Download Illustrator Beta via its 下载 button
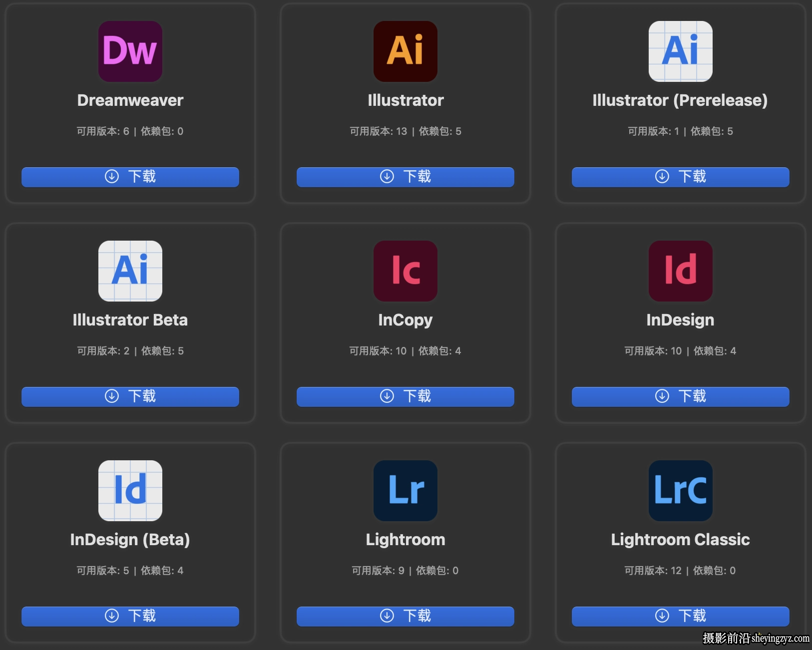The image size is (812, 650). (130, 396)
